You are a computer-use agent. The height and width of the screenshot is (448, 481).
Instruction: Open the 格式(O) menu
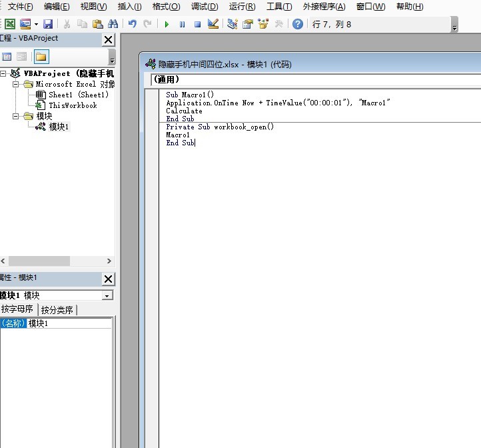[167, 7]
